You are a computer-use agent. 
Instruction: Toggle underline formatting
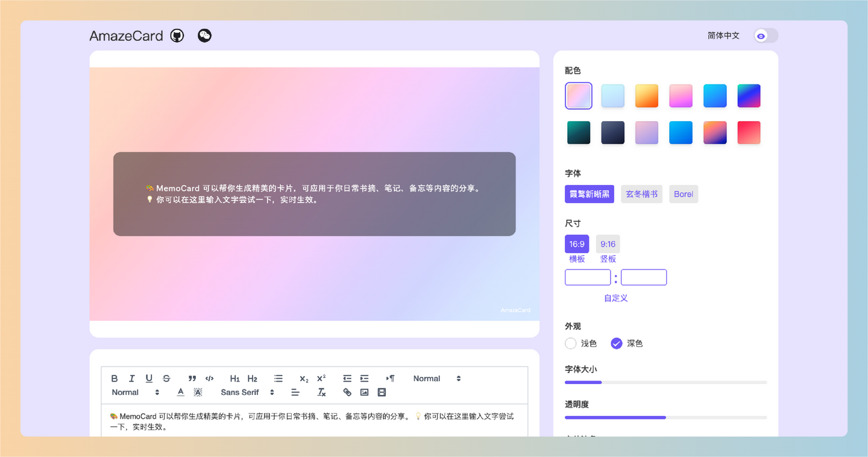coord(149,379)
